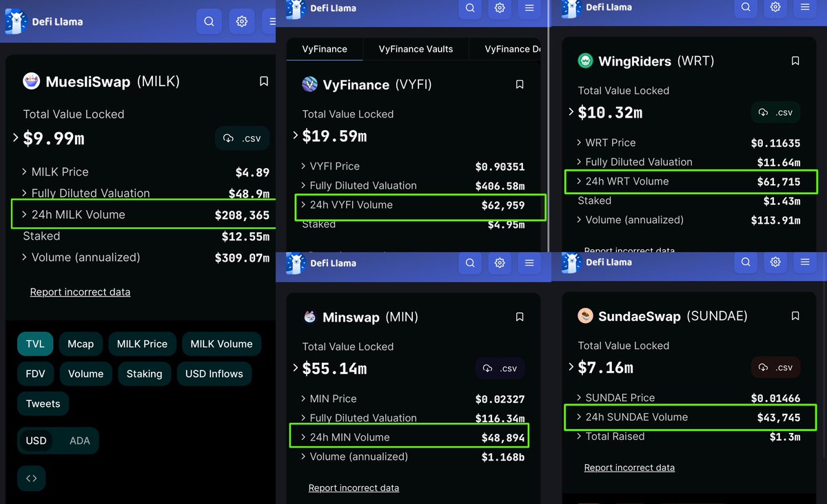Viewport: 827px width, 504px height.
Task: Toggle the Mcap chart option
Action: (81, 344)
